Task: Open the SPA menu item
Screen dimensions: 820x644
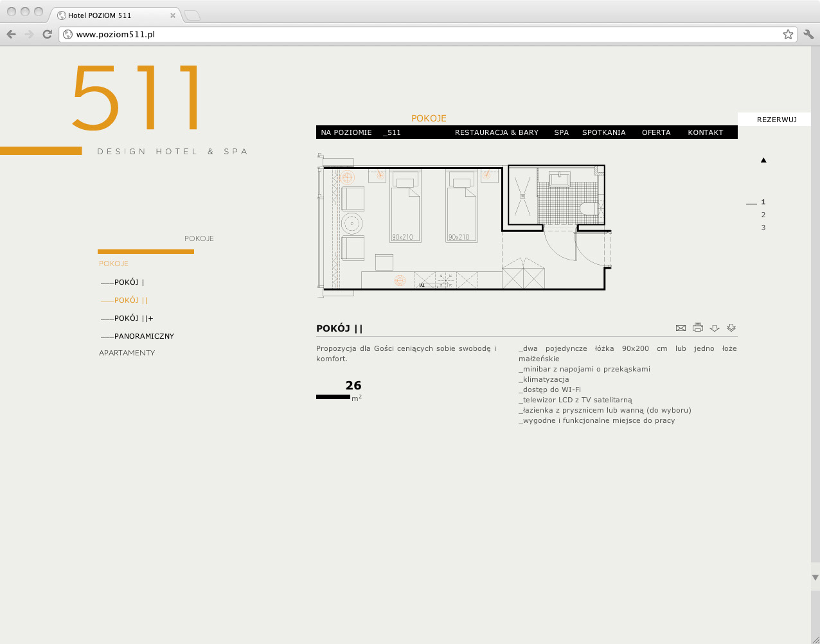Action: (561, 132)
